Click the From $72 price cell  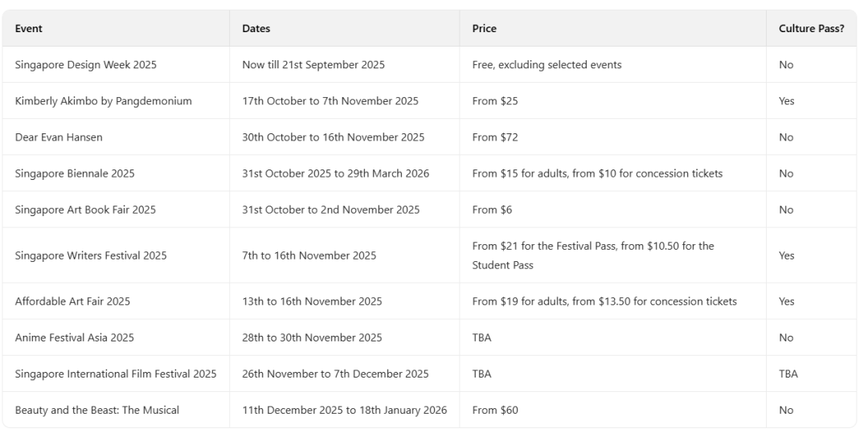click(495, 137)
